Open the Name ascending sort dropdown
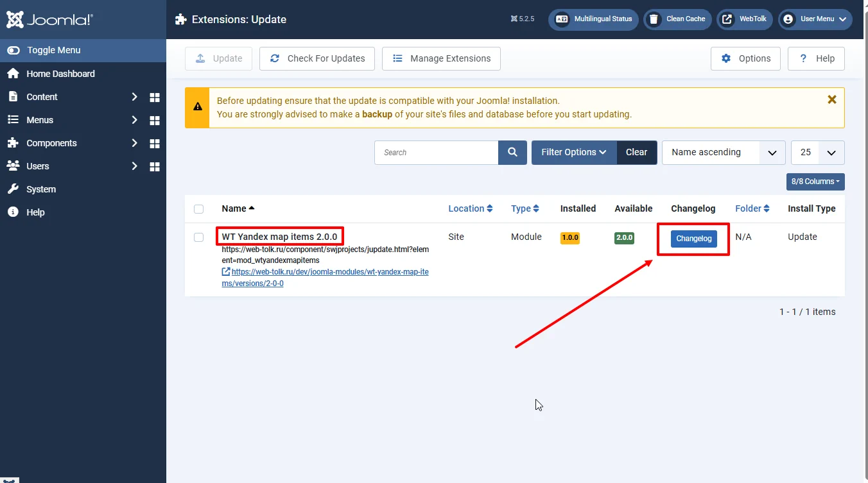Viewport: 868px width, 483px height. point(724,153)
